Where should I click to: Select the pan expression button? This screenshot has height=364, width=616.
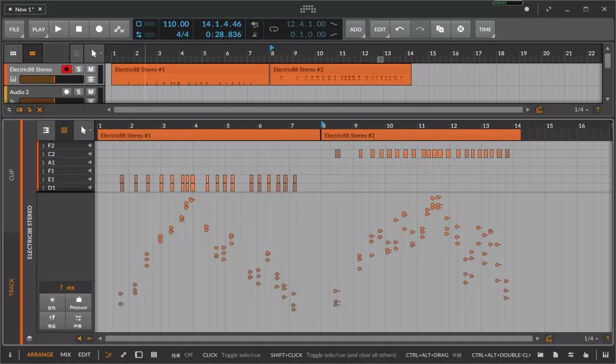pos(79,321)
